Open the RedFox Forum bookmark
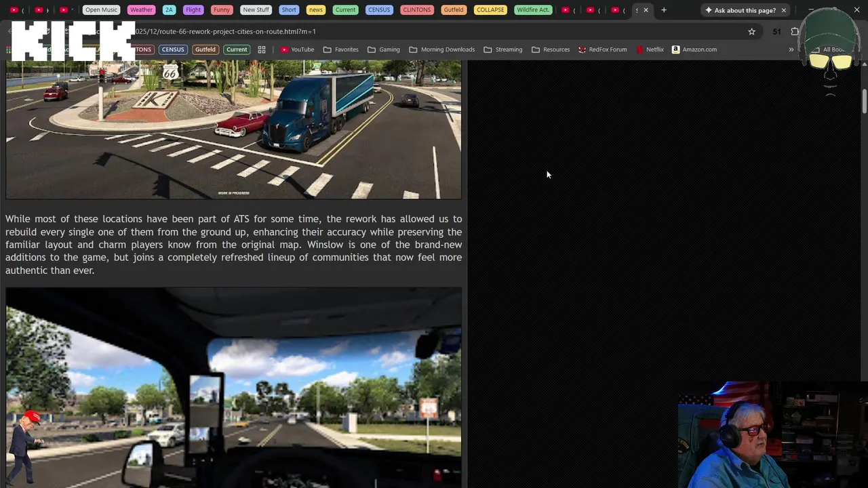 click(x=603, y=49)
